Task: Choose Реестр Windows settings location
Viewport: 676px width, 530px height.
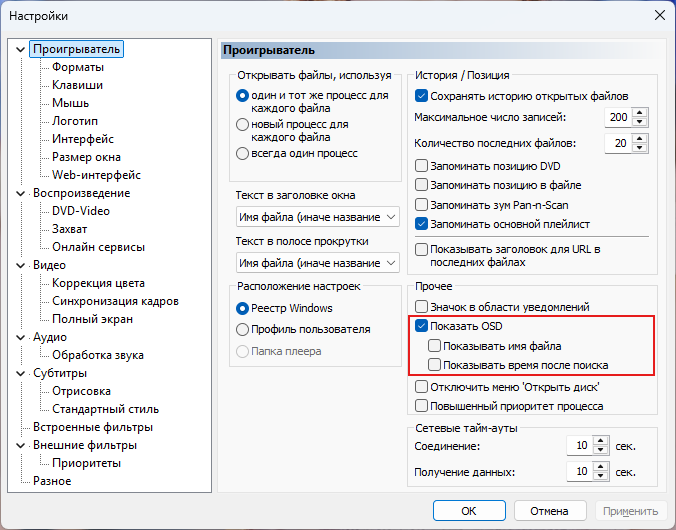Action: (x=242, y=308)
